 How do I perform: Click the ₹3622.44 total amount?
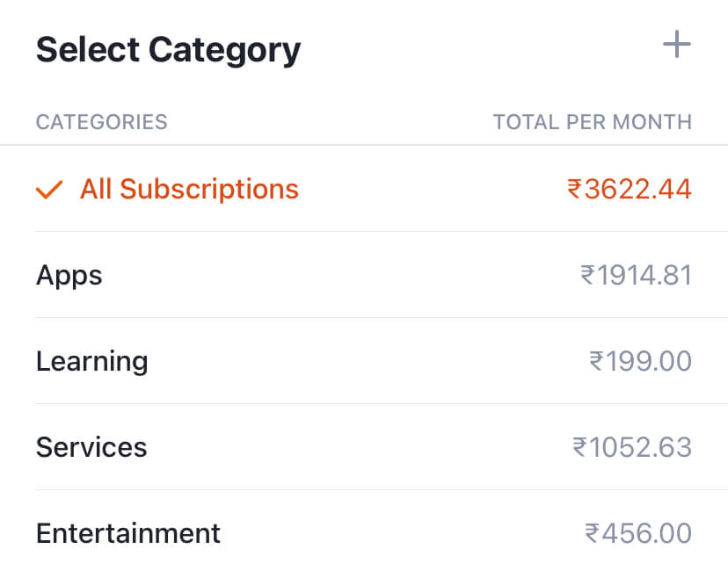pyautogui.click(x=629, y=189)
